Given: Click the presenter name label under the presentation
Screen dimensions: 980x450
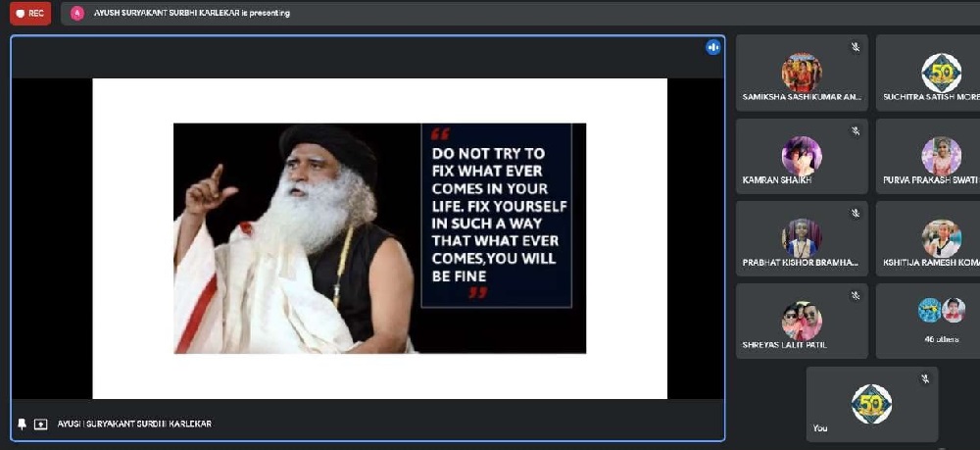Looking at the screenshot, I should [134, 424].
